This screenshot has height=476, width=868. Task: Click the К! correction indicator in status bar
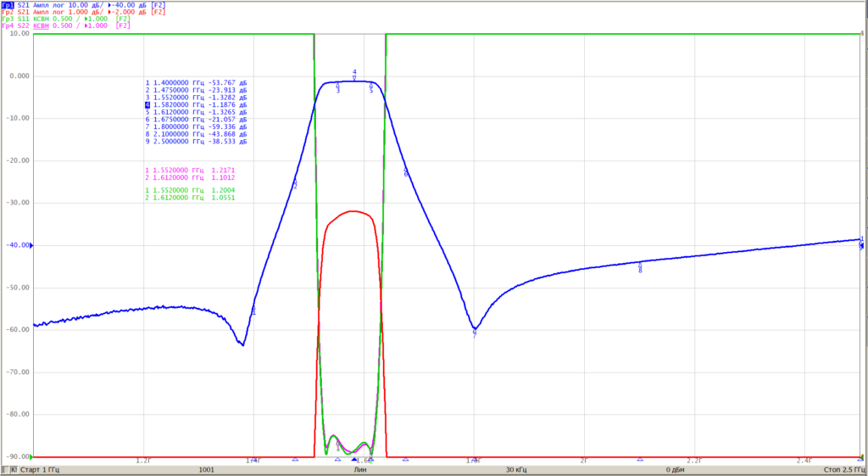point(14,470)
